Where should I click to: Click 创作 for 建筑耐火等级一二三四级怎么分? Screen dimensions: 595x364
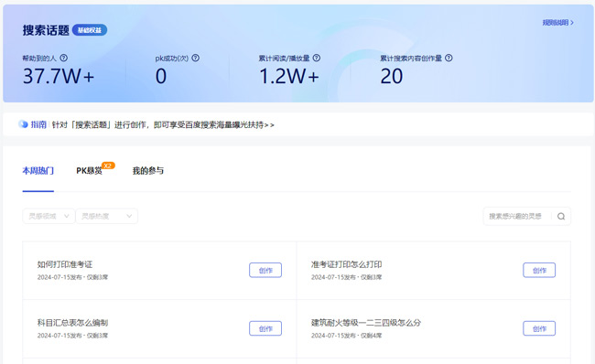[539, 328]
